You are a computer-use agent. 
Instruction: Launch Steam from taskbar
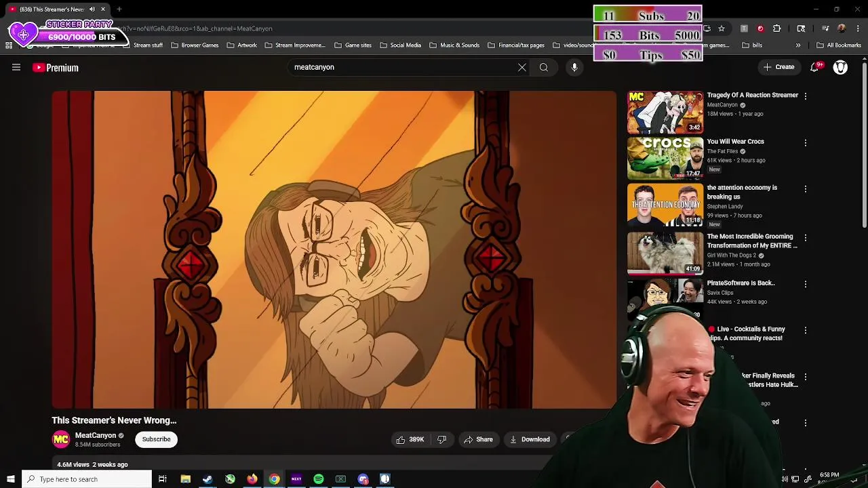point(208,479)
